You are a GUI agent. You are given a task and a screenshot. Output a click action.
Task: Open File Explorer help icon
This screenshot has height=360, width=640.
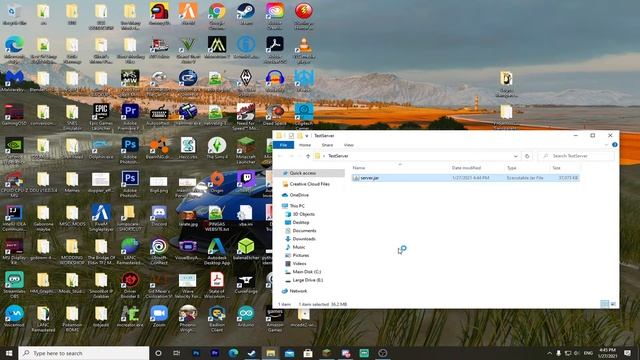click(615, 144)
